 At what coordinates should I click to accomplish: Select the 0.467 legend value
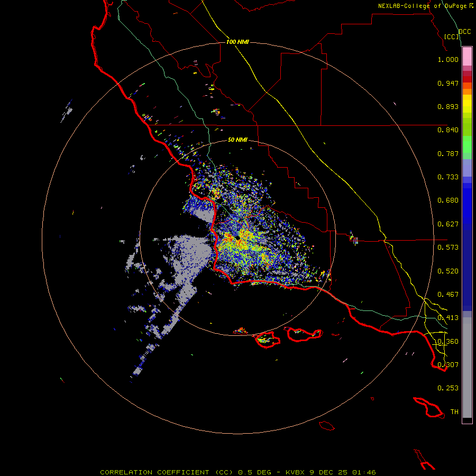(x=448, y=295)
